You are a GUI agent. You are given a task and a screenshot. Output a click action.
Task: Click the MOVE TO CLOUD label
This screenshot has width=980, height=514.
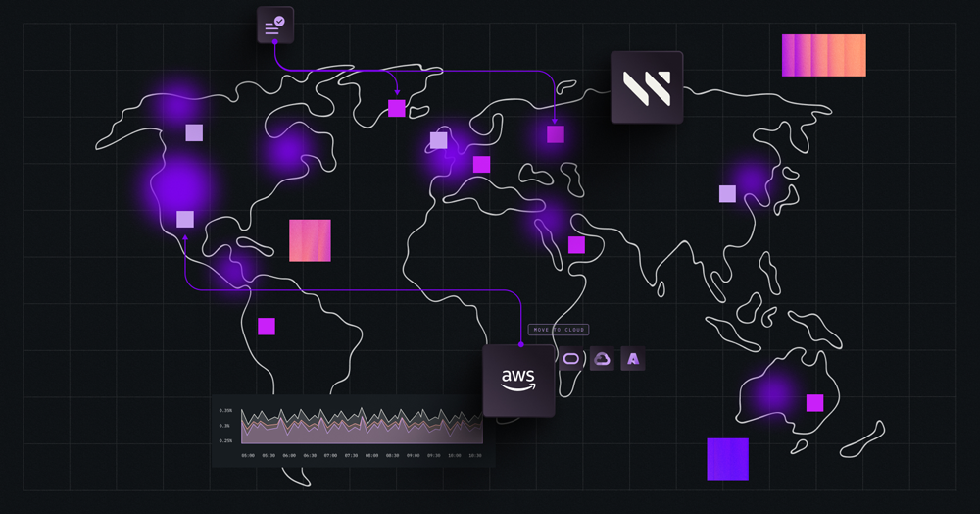click(559, 330)
